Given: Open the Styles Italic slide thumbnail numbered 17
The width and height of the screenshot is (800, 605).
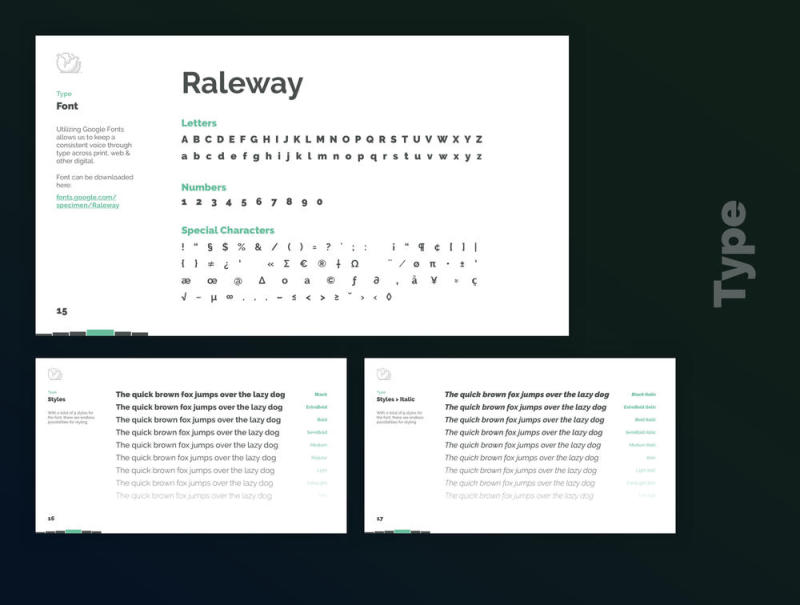Looking at the screenshot, I should tap(519, 445).
